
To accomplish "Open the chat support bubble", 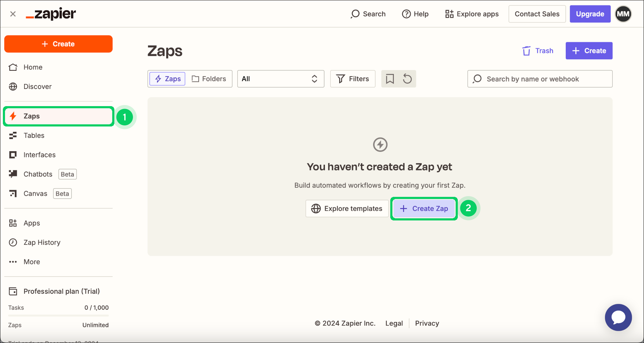I will coord(618,317).
